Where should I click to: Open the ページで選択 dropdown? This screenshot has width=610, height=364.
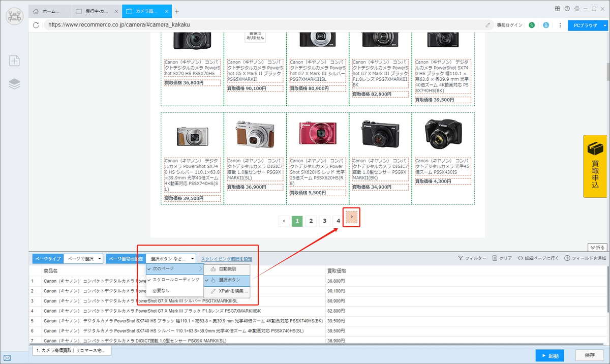click(83, 259)
